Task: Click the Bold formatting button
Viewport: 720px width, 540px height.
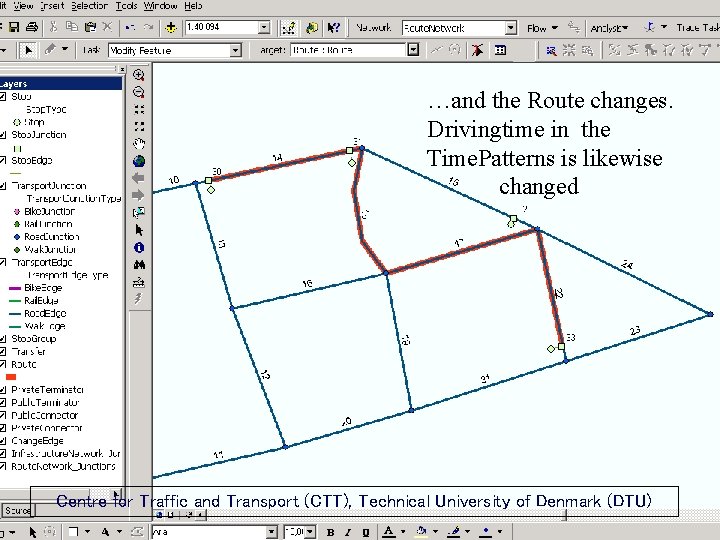Action: [x=330, y=533]
